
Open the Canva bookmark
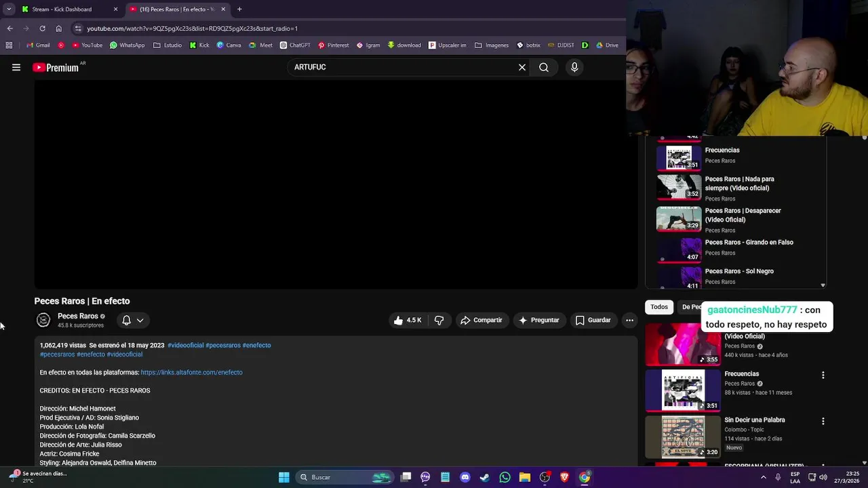click(229, 45)
